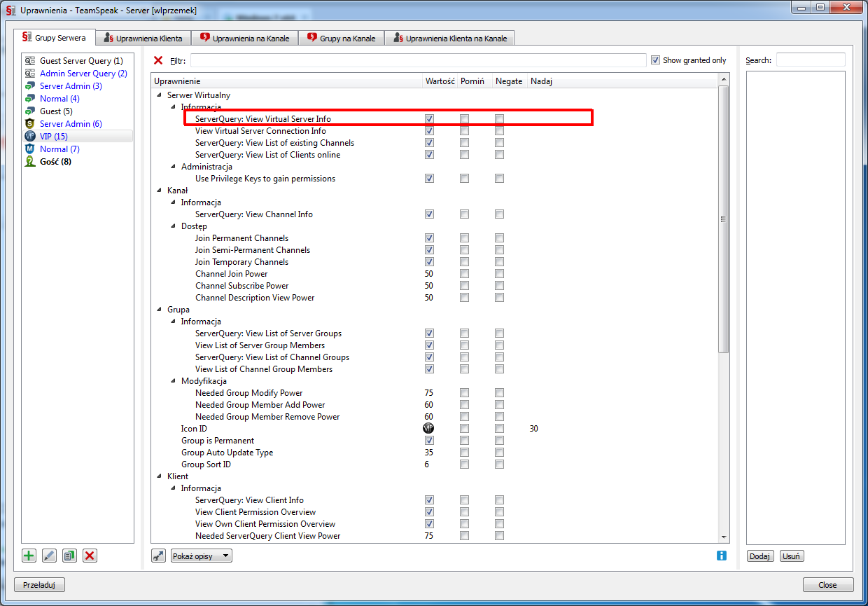868x606 pixels.
Task: Click the VIP icon in Icon ID row
Action: 428,428
